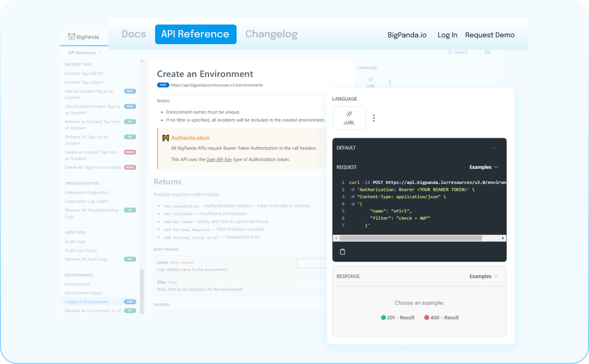The height and width of the screenshot is (364, 589).
Task: Select the cURL language icon
Action: (349, 118)
